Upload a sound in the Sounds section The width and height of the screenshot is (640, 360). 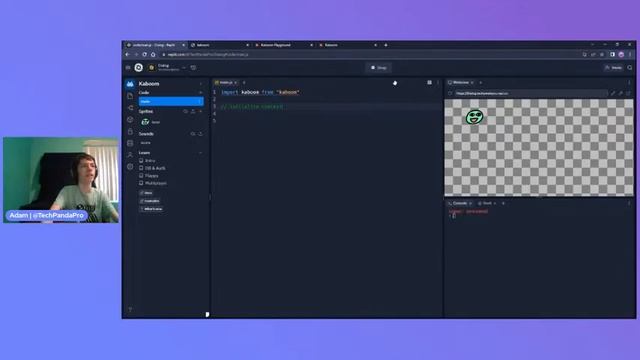[200, 134]
